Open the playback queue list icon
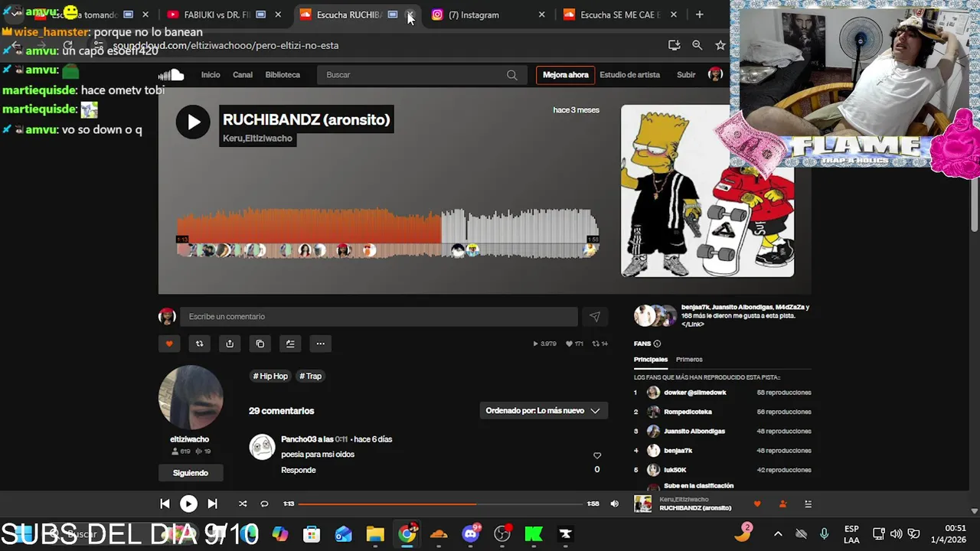980x551 pixels. pos(808,504)
